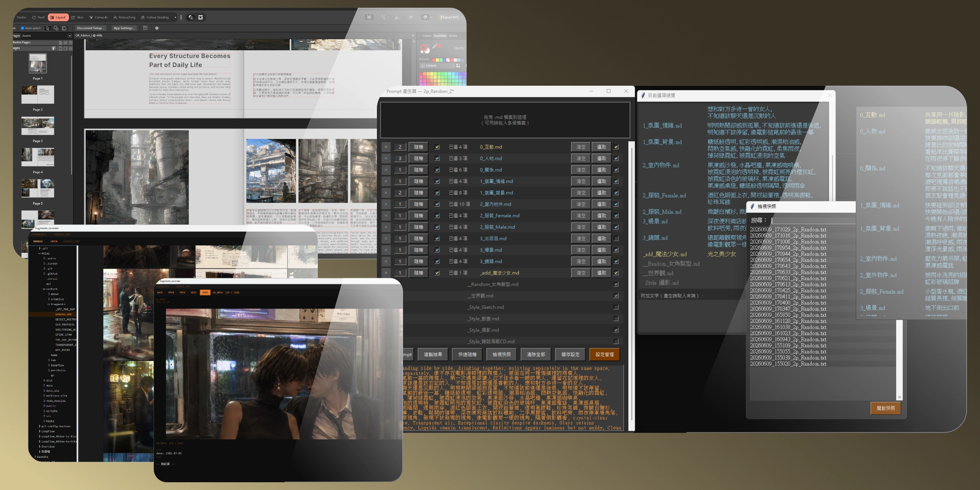Click the grid view icon beside Colours dropdown
The width and height of the screenshot is (980, 490).
tap(458, 65)
